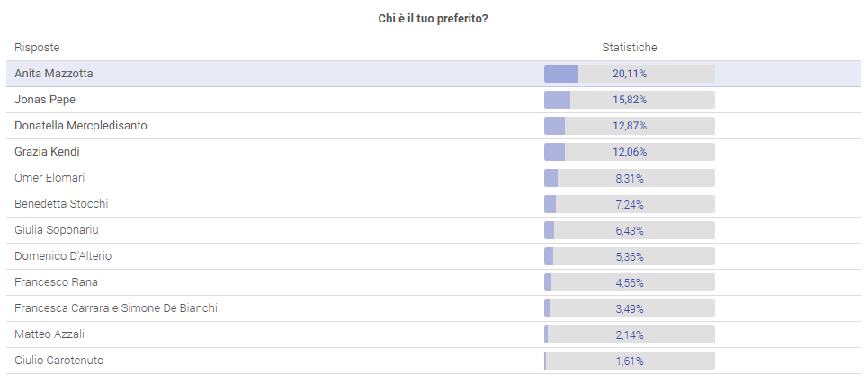Pick Giulio Carotenuto from the responses
The height and width of the screenshot is (383, 868).
pos(59,361)
